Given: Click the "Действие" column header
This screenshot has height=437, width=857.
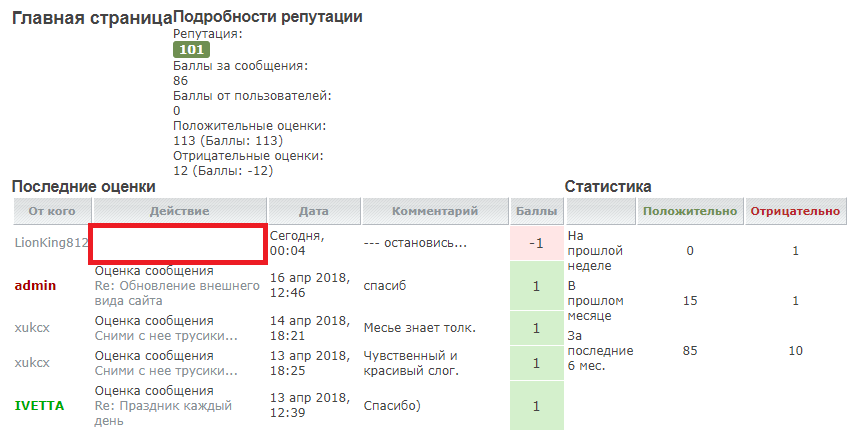Looking at the screenshot, I should (x=179, y=211).
